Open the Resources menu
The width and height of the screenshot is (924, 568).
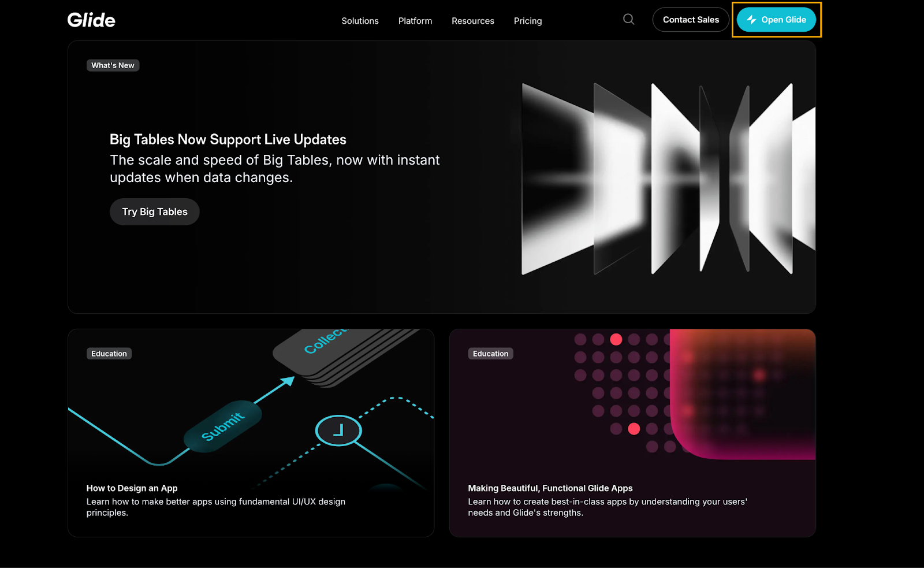(473, 21)
